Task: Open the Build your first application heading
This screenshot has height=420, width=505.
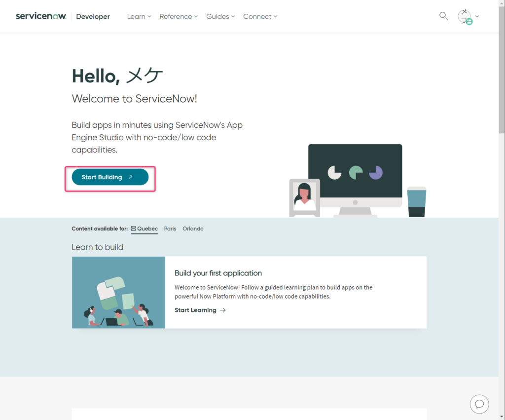Action: [218, 273]
